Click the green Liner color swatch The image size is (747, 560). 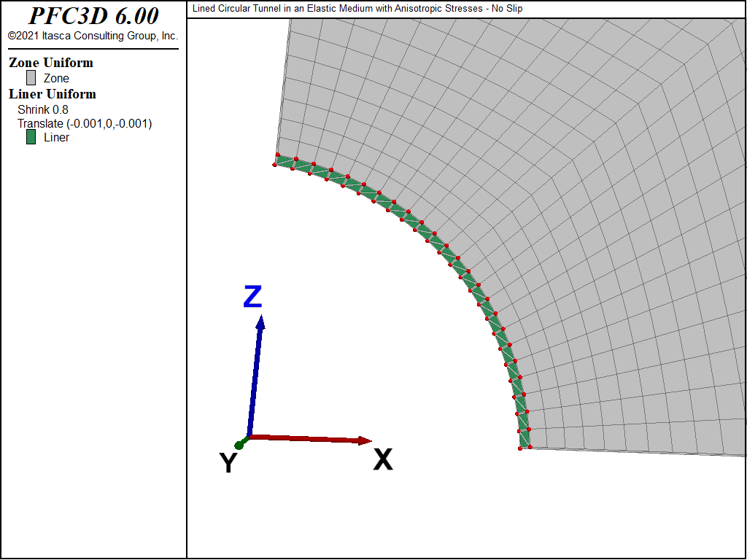coord(31,137)
